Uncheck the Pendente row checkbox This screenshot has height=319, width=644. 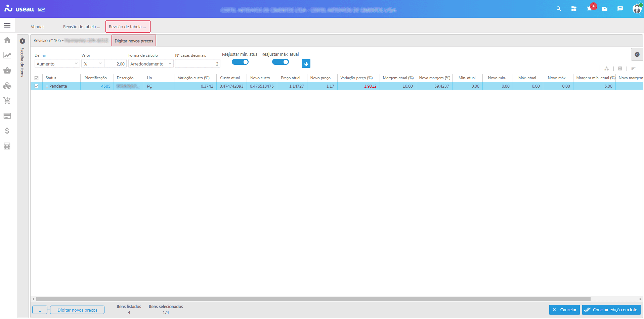pos(37,86)
